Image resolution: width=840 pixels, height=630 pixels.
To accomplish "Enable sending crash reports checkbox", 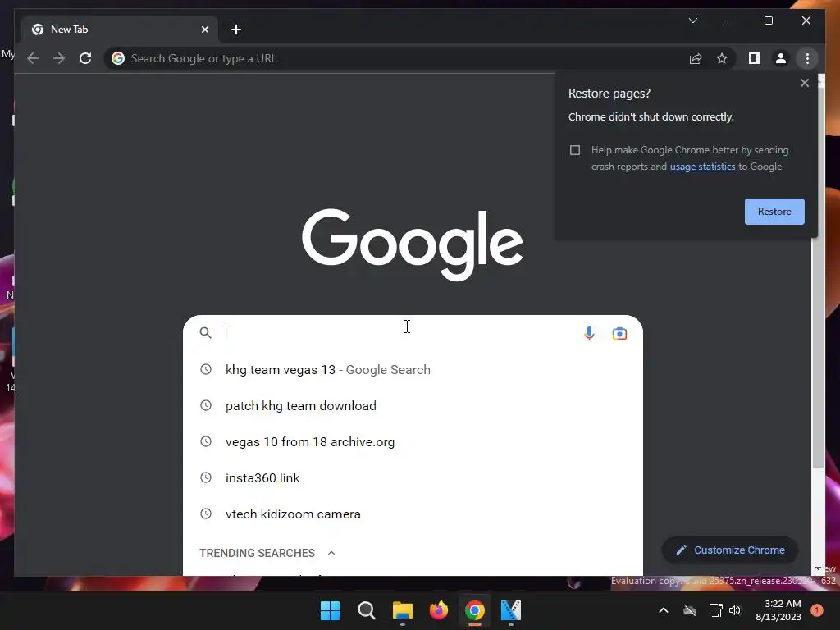I will (x=575, y=150).
